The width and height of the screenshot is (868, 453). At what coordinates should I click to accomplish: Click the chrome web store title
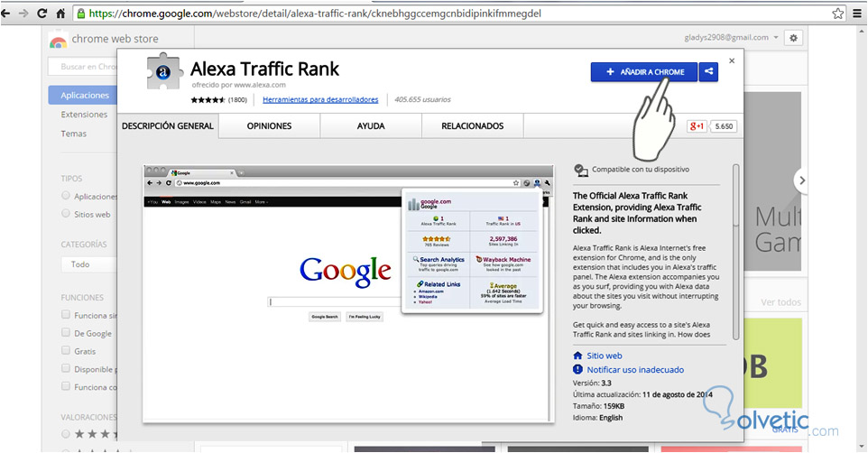115,39
